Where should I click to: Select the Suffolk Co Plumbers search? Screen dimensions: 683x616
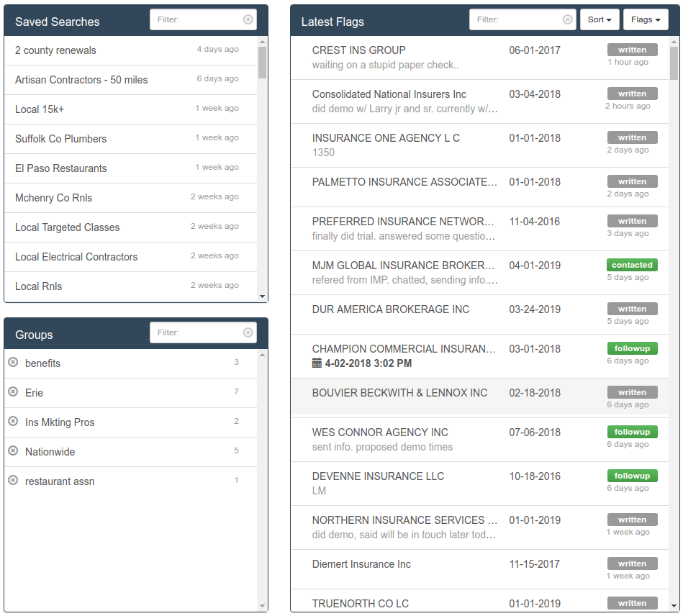pyautogui.click(x=130, y=139)
